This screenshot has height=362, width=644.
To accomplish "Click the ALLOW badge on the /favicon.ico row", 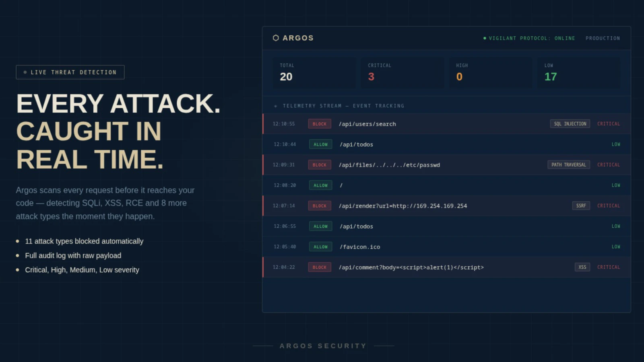I will point(320,247).
